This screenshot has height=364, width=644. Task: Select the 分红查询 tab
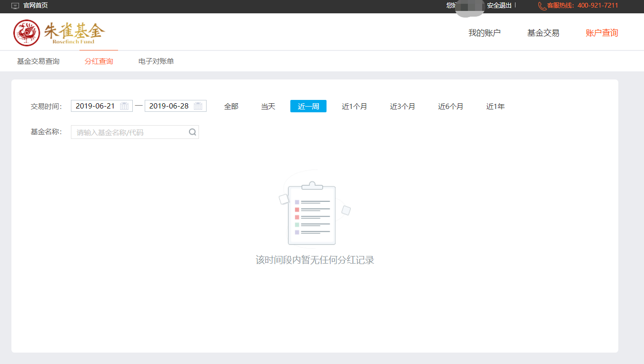click(x=99, y=61)
